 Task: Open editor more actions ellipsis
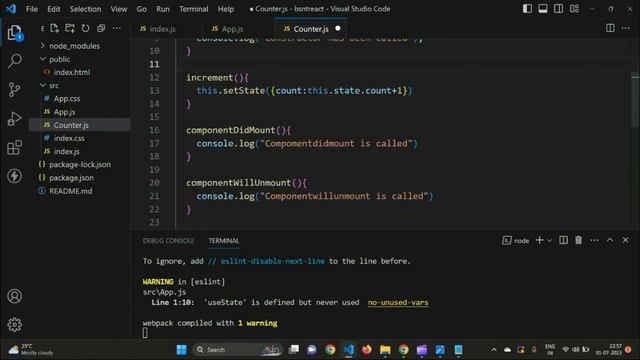(626, 28)
